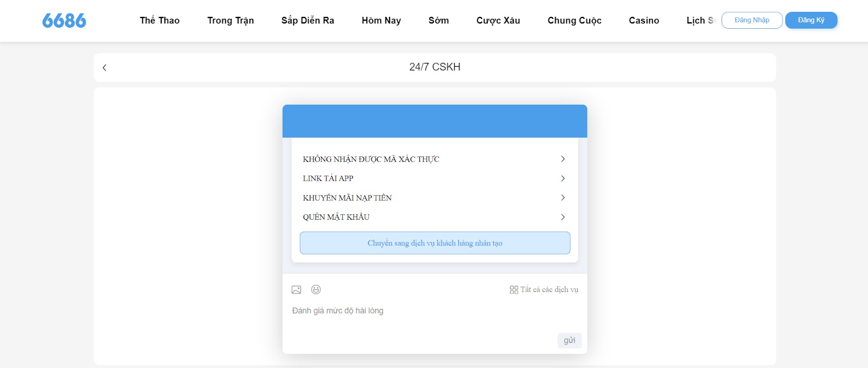Image resolution: width=868 pixels, height=368 pixels.
Task: Click Chuyển sang dịch vụ khách hàng nhân tạo
Action: 435,243
